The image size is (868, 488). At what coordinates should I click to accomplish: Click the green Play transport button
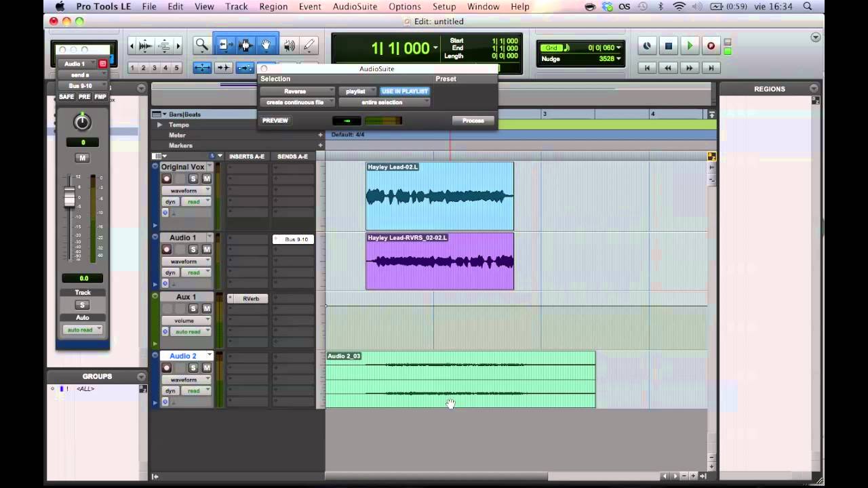click(690, 46)
